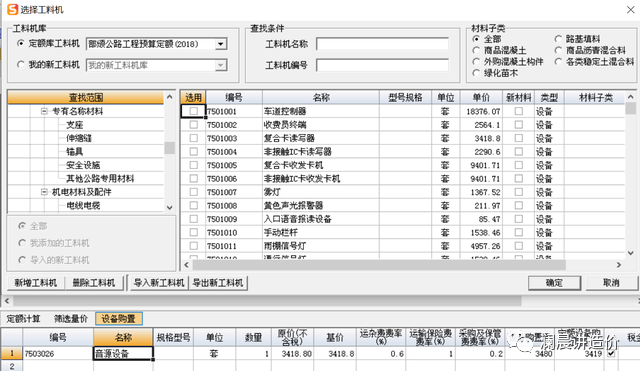This screenshot has height=371, width=640.
Task: Toggle the checkbox in 音源设备 row
Action: click(x=611, y=353)
